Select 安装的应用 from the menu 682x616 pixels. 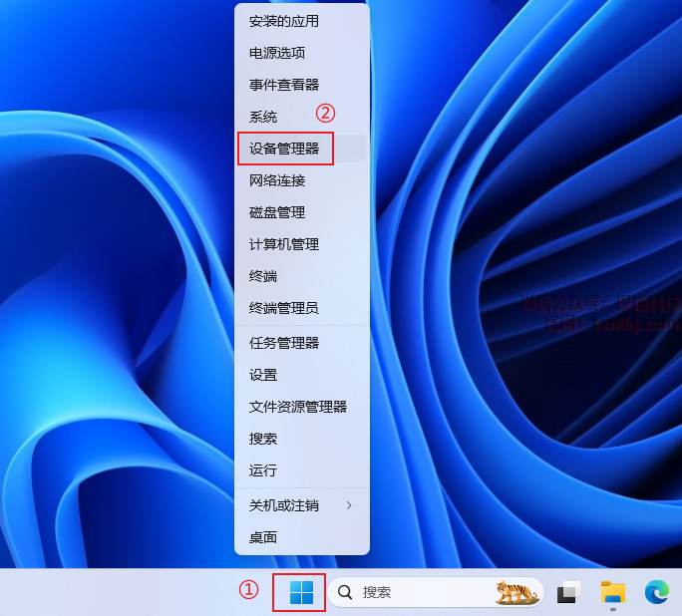pyautogui.click(x=302, y=21)
